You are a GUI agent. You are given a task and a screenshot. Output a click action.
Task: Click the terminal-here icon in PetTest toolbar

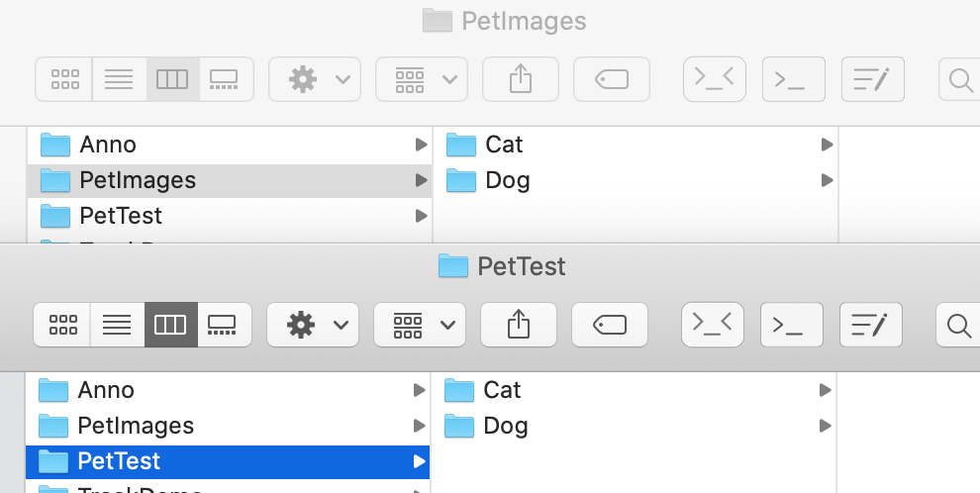click(713, 325)
